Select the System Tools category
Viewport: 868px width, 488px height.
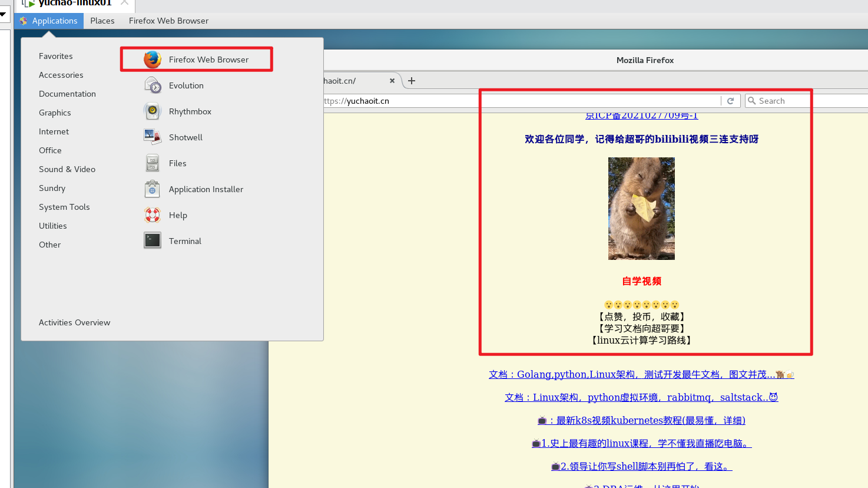click(x=64, y=207)
